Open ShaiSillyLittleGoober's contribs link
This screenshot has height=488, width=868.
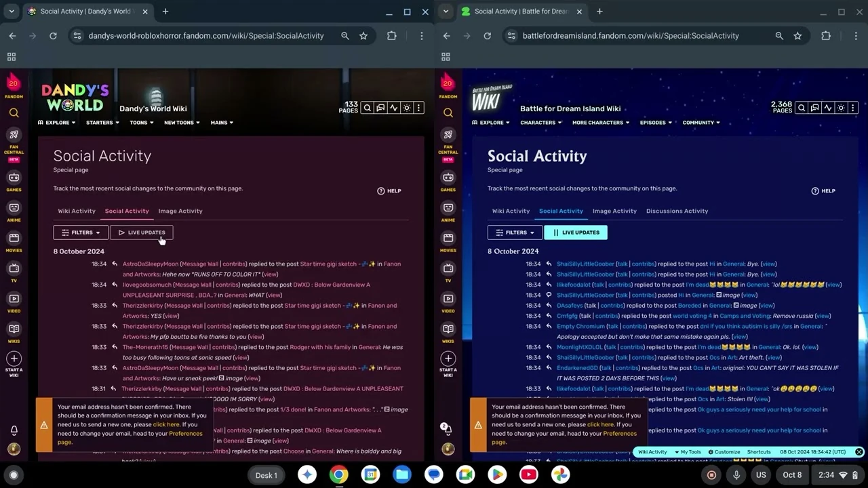[x=643, y=264]
